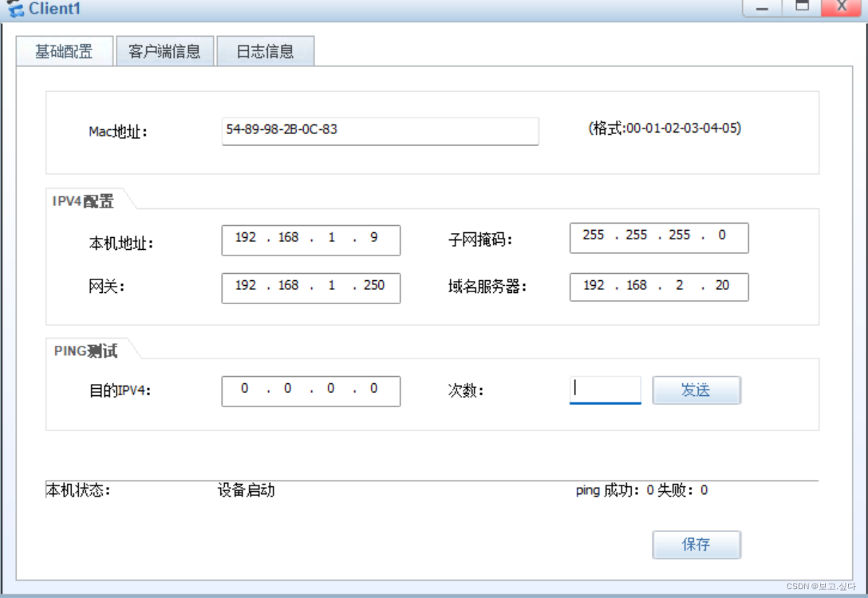Open the 客户端信息 tab
Viewport: 868px width, 598px height.
tap(164, 52)
